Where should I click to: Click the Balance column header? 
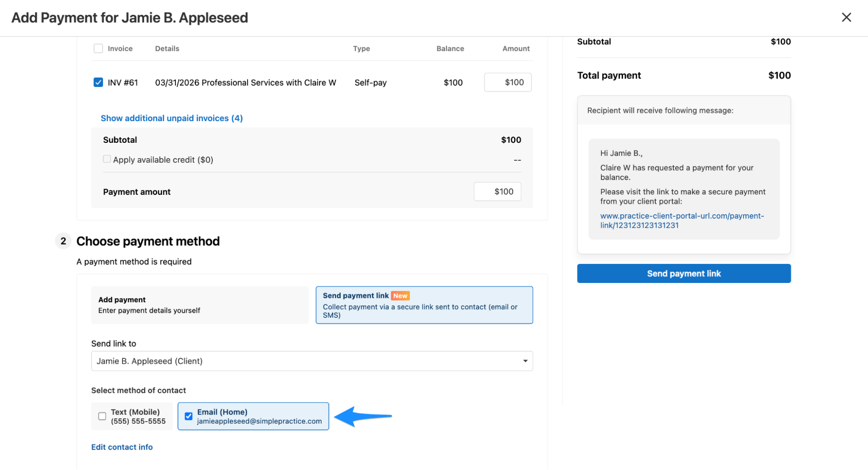450,49
